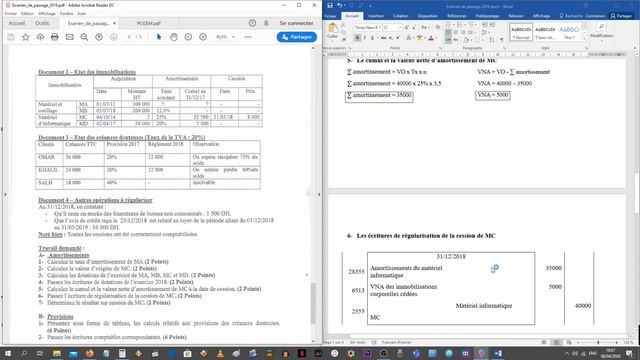Open the Police font dialog launcher
This screenshot has height=360, width=640.
[x=440, y=48]
